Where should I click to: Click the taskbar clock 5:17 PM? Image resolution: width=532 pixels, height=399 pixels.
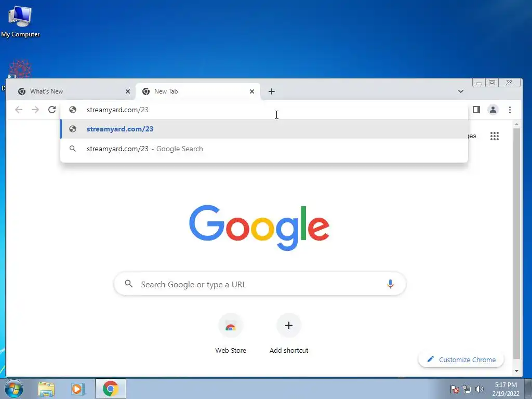click(x=506, y=385)
